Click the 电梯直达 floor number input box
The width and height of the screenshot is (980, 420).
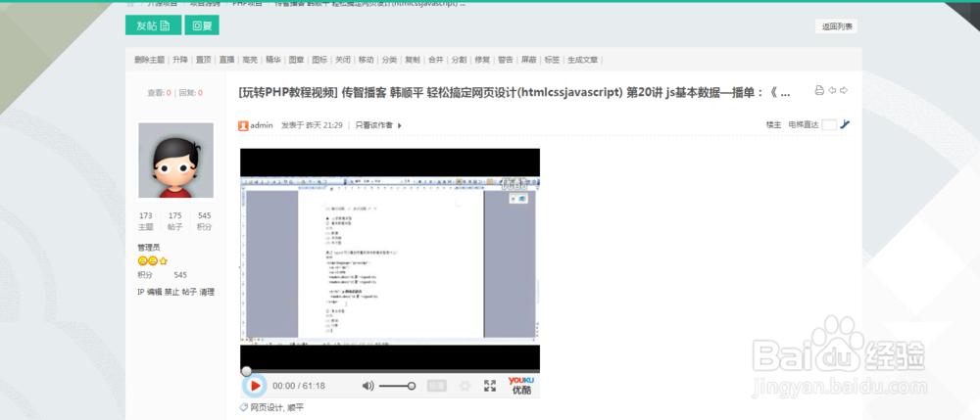click(x=829, y=124)
